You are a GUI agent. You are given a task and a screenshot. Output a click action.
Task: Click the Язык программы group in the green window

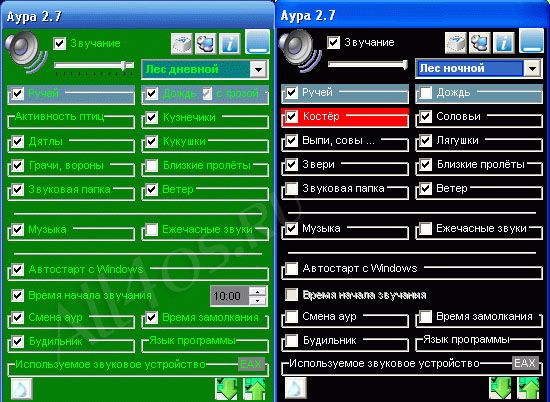point(205,345)
